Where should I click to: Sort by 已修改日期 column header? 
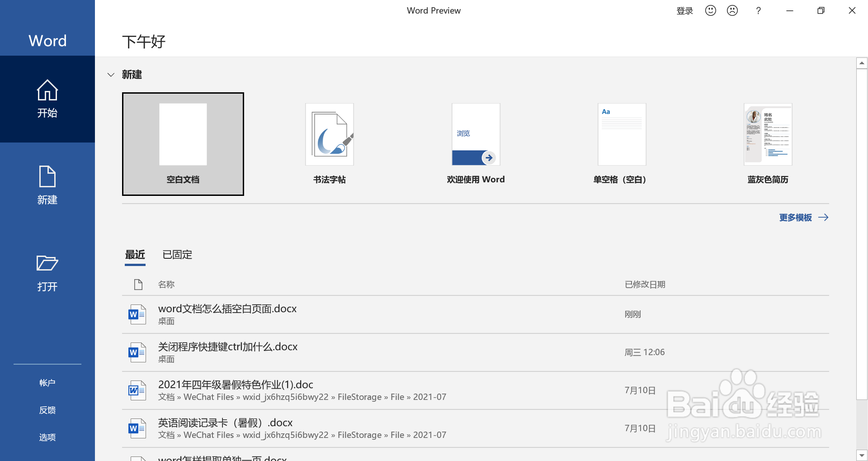coord(645,285)
